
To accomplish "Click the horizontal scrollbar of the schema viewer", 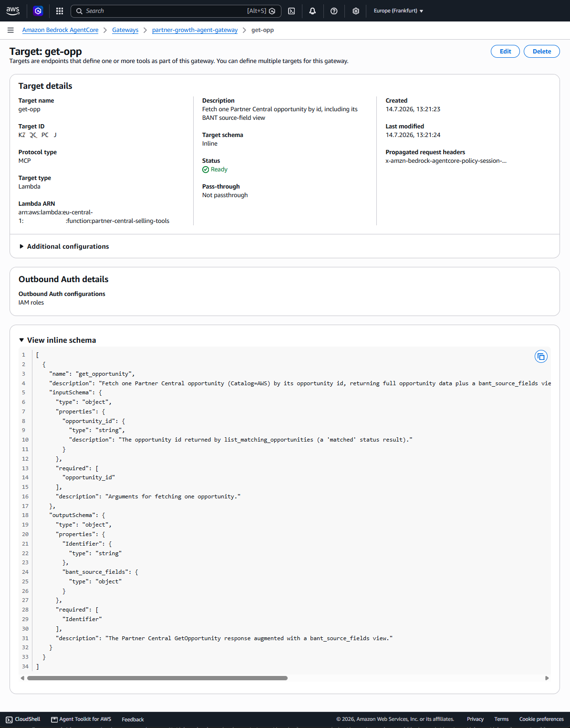I will [157, 678].
